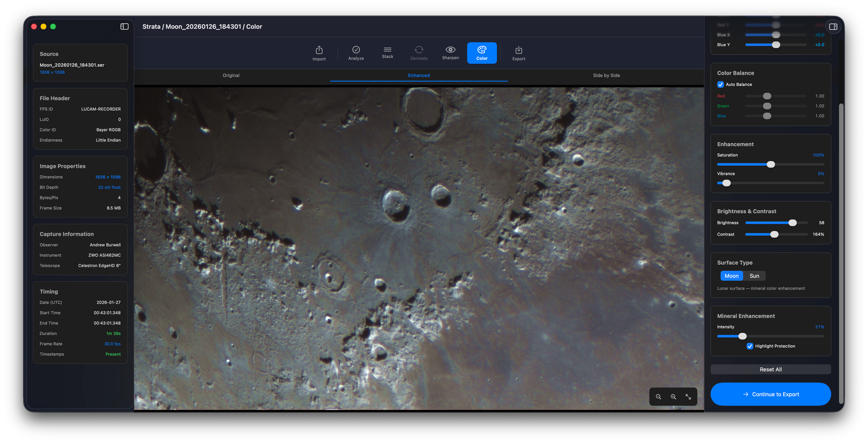Screen dimensions: 868x443
Task: Toggle the right inspector panel icon
Action: pyautogui.click(x=833, y=26)
